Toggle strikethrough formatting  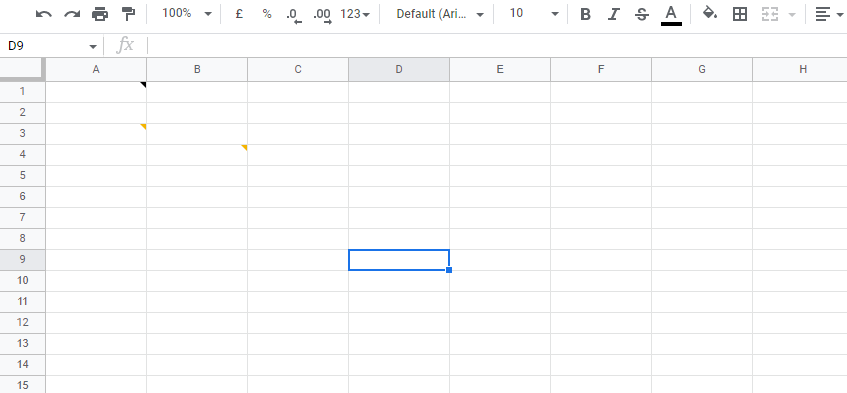(x=642, y=15)
